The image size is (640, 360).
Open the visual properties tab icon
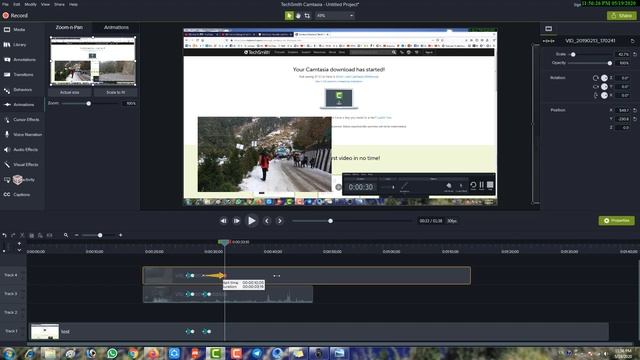(x=548, y=29)
